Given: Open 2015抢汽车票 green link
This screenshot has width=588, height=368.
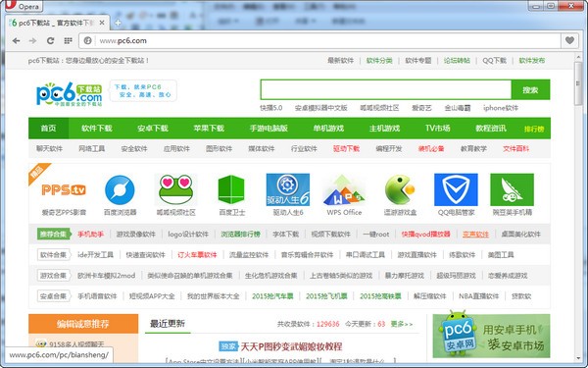Looking at the screenshot, I should [272, 296].
